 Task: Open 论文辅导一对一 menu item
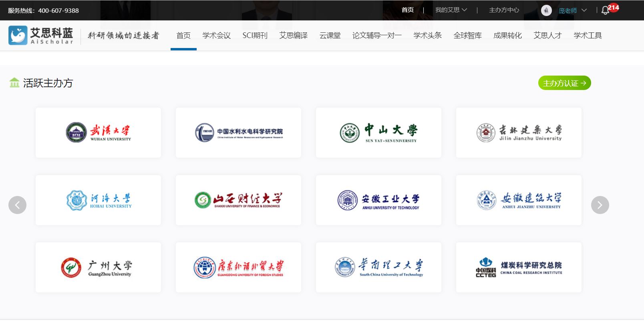coord(377,36)
